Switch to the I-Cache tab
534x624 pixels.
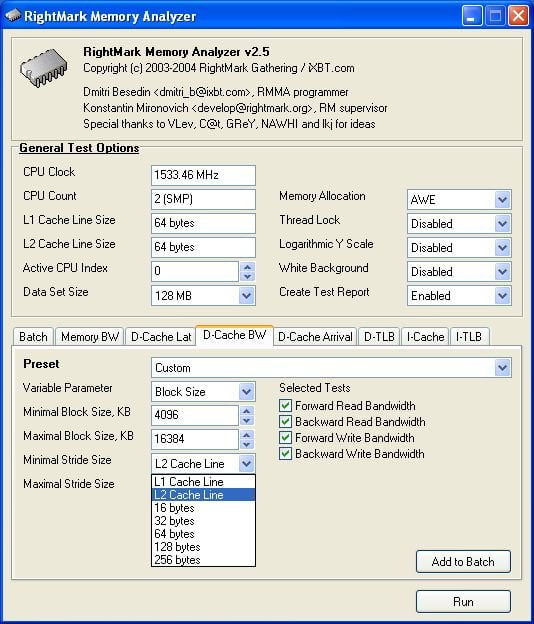click(x=425, y=337)
